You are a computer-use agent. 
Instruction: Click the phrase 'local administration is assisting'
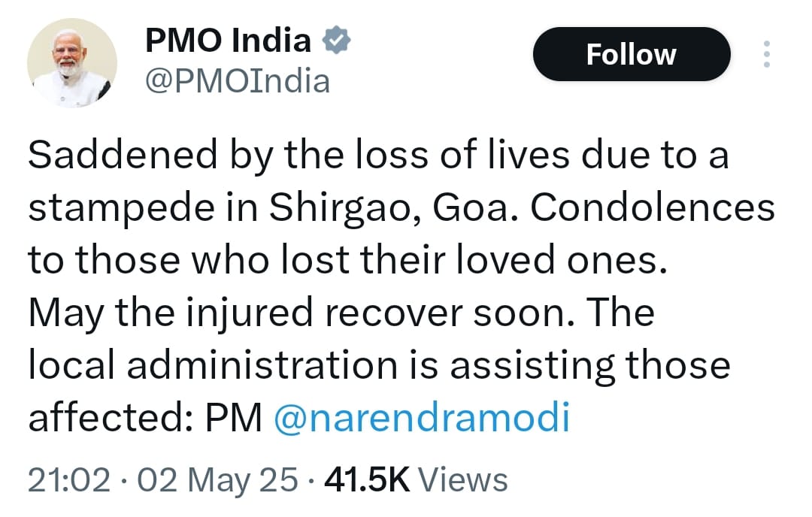(322, 365)
